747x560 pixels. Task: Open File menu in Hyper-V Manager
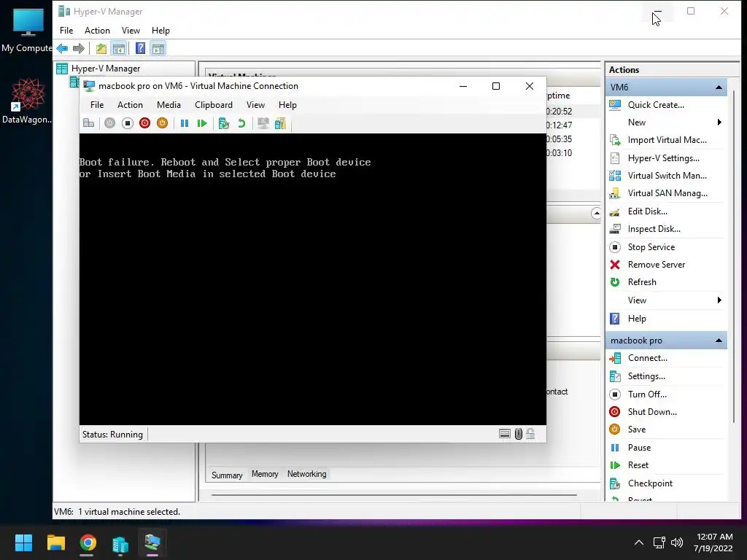pyautogui.click(x=66, y=31)
